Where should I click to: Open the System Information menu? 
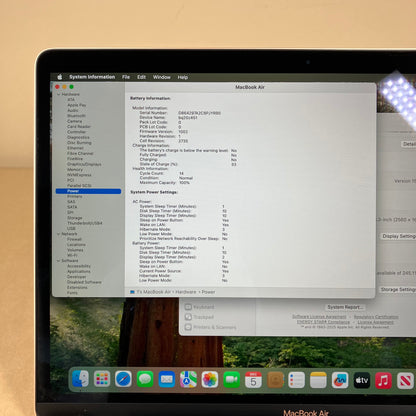click(x=92, y=77)
